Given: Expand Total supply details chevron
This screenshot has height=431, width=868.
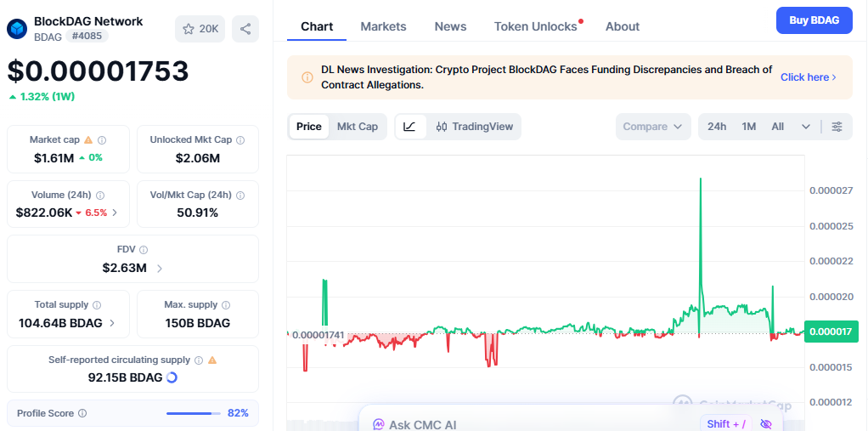Looking at the screenshot, I should point(112,323).
